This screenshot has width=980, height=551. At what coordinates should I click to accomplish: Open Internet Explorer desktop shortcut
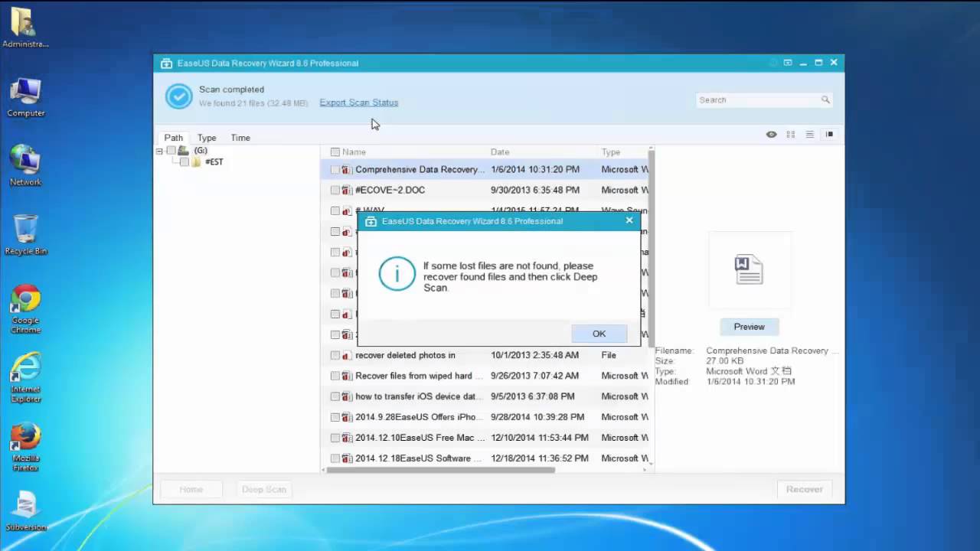click(26, 378)
